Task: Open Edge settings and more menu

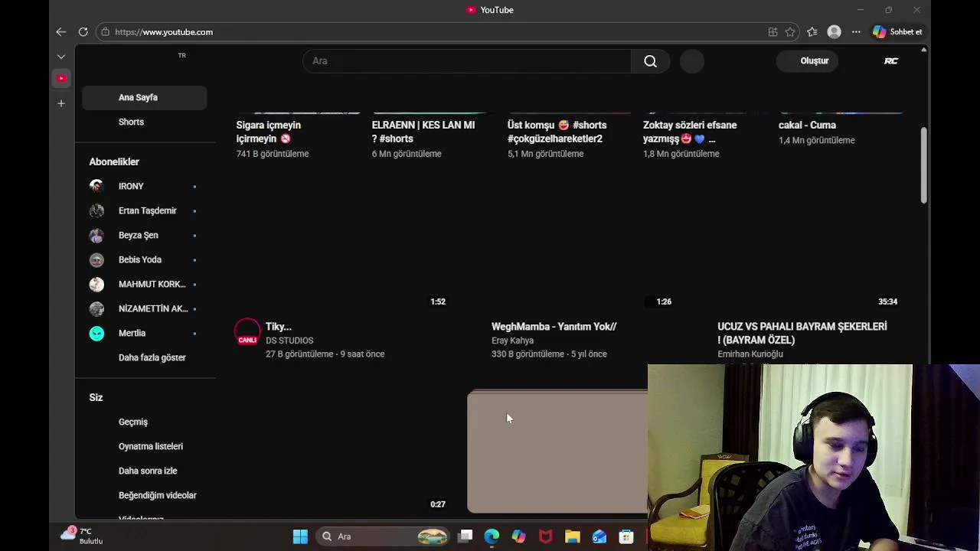Action: coord(856,32)
